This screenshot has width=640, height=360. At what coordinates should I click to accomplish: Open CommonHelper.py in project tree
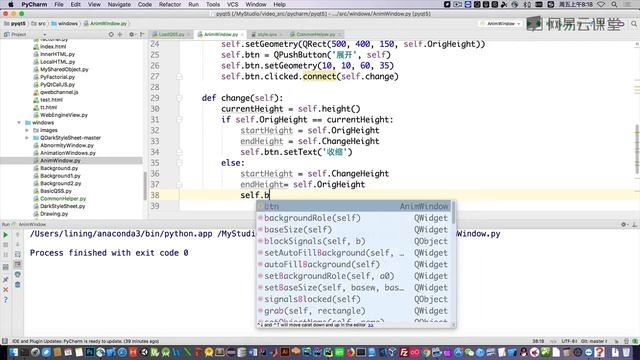(x=63, y=199)
